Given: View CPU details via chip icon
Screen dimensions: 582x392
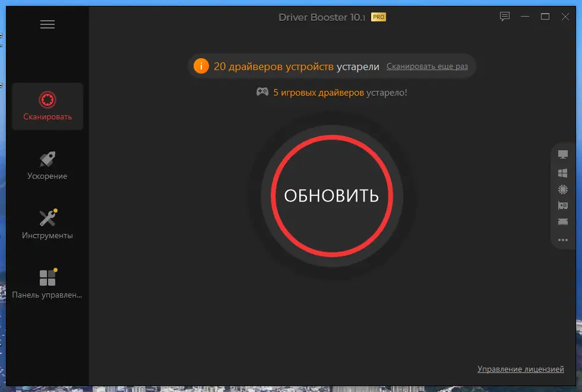Looking at the screenshot, I should (x=562, y=190).
